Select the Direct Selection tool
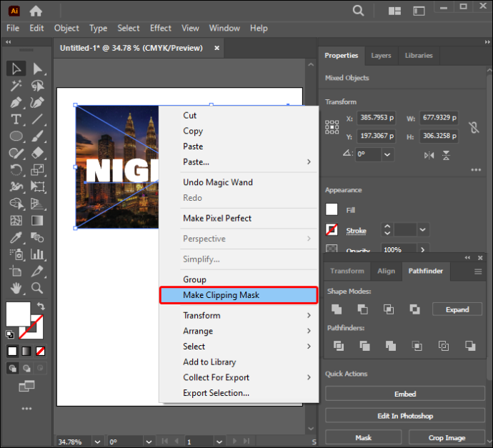Screen dimensions: 493x448 click(x=37, y=69)
